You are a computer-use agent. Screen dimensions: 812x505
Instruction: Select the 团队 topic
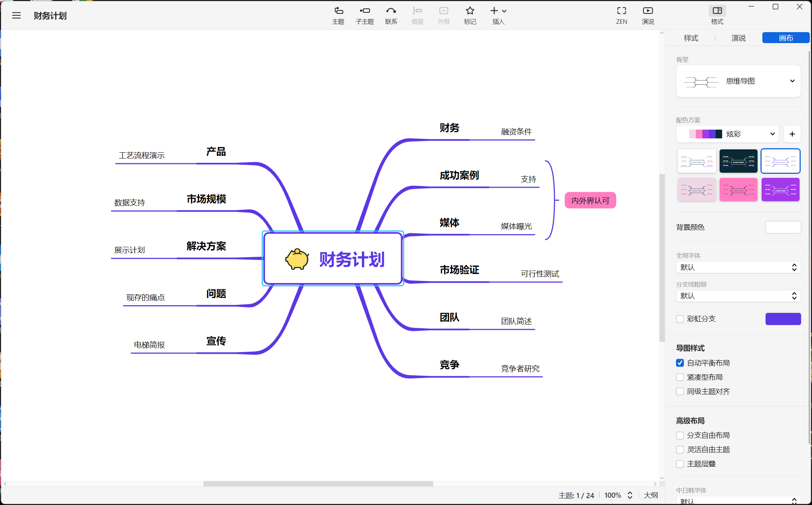pos(449,317)
